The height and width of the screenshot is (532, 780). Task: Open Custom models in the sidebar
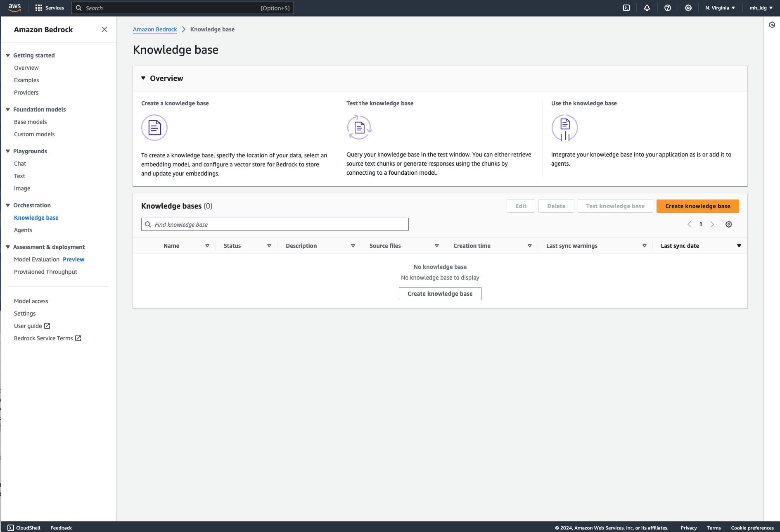tap(34, 134)
